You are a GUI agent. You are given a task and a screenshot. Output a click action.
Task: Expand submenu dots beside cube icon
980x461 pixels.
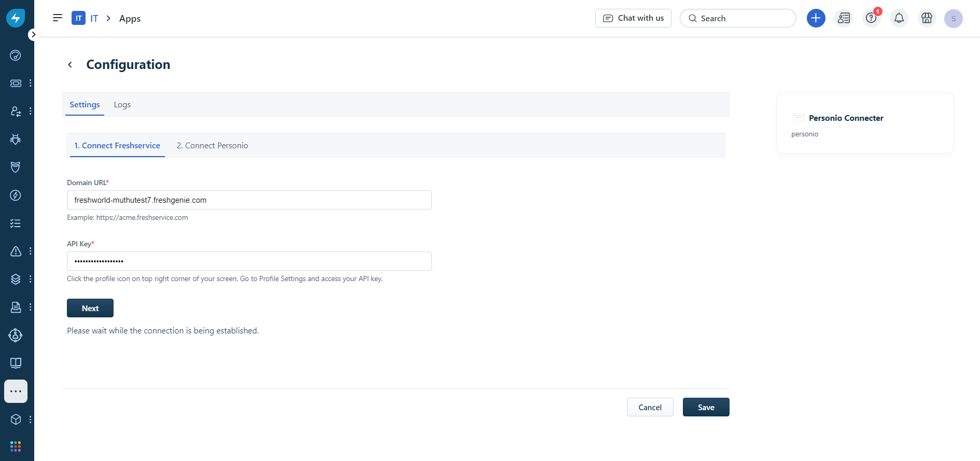click(31, 419)
